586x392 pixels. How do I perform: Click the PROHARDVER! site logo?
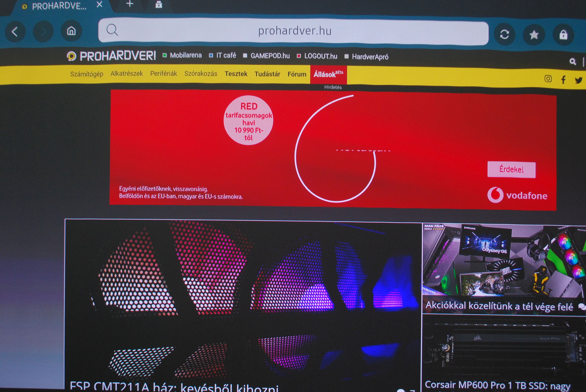pyautogui.click(x=111, y=56)
